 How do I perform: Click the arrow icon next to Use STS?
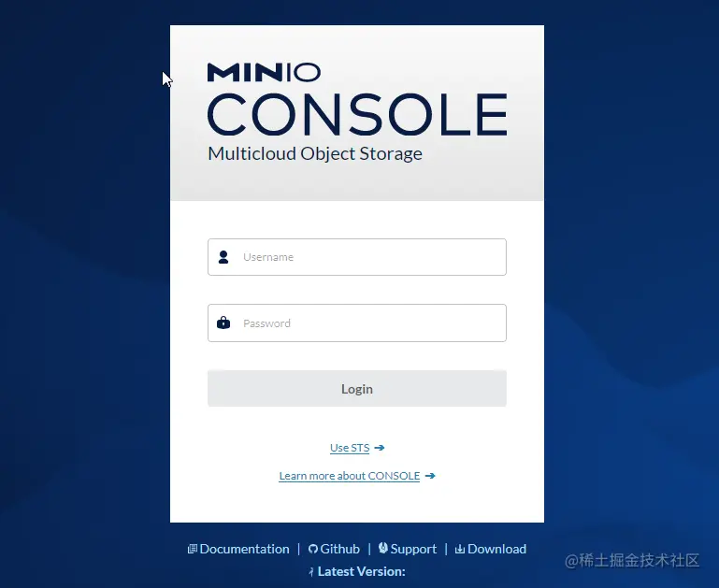(380, 448)
